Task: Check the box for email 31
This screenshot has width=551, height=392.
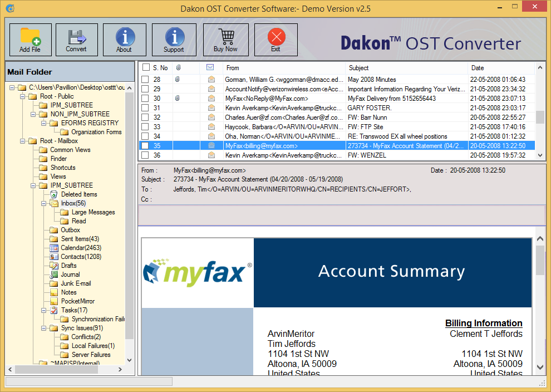Action: coord(145,108)
